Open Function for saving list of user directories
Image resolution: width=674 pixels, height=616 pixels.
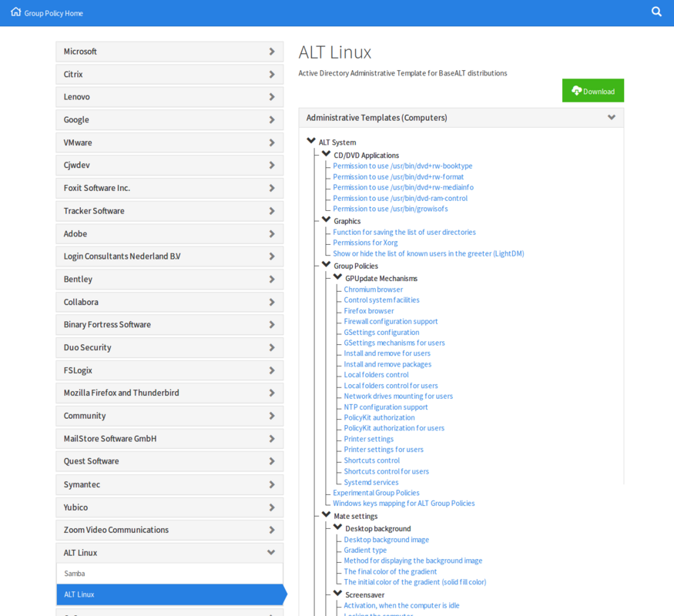404,232
